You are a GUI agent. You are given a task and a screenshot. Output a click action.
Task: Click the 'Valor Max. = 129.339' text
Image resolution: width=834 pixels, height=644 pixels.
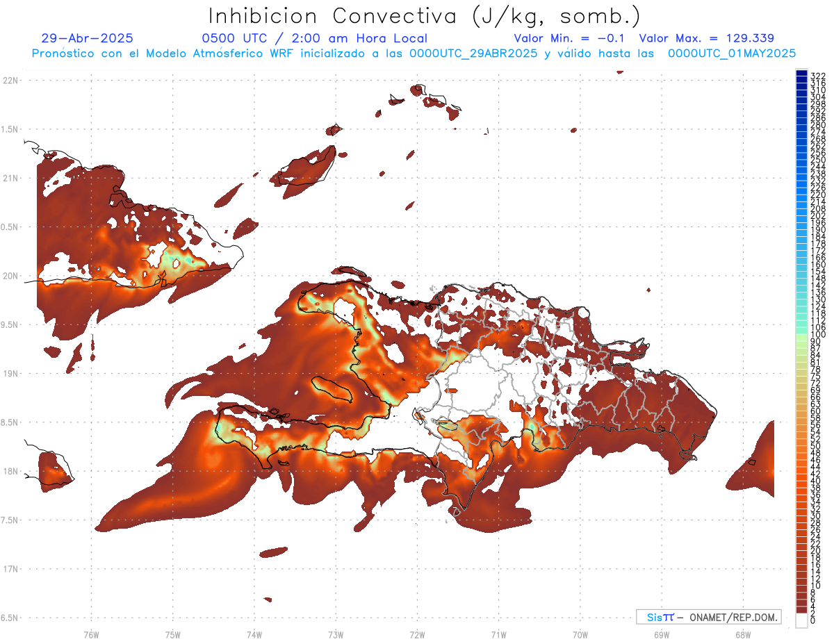[706, 39]
